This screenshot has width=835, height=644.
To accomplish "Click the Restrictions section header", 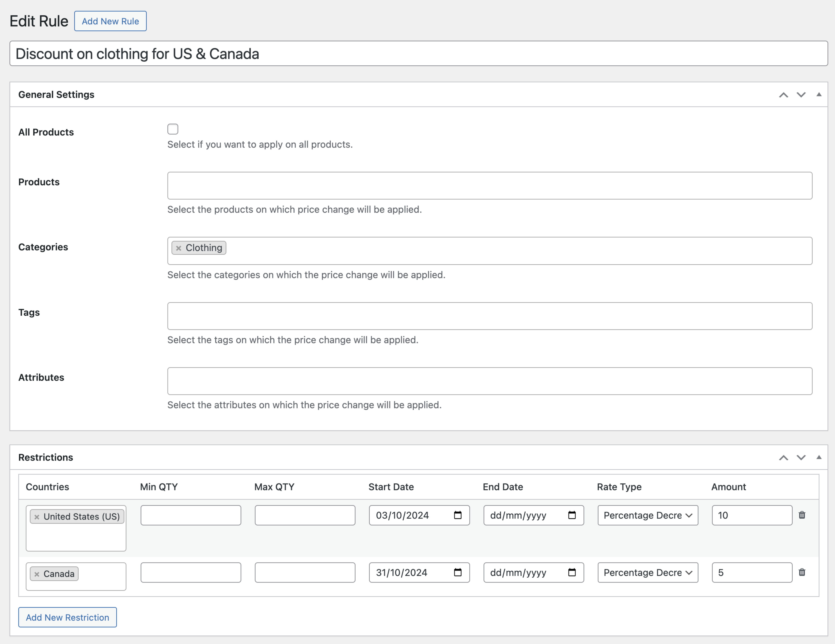I will [x=46, y=457].
